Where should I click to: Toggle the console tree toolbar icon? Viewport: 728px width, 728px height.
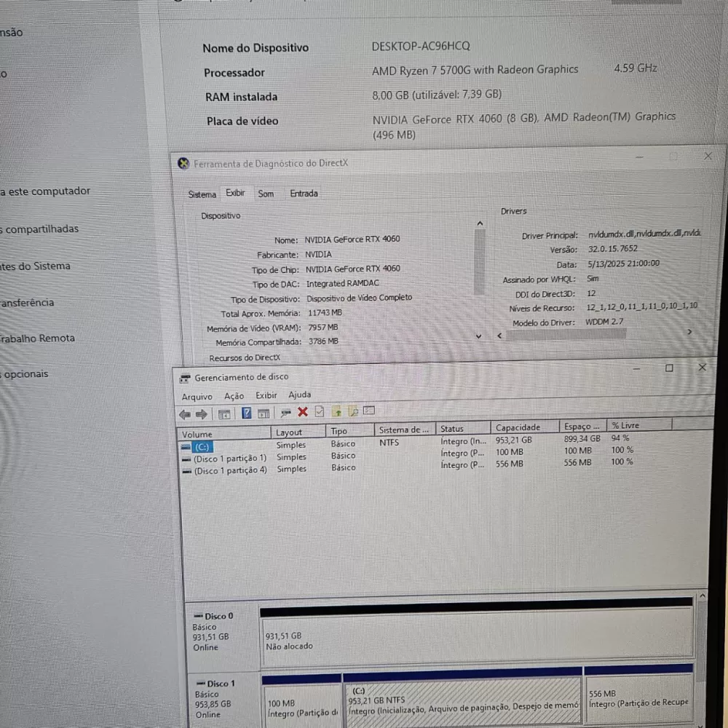tap(224, 414)
